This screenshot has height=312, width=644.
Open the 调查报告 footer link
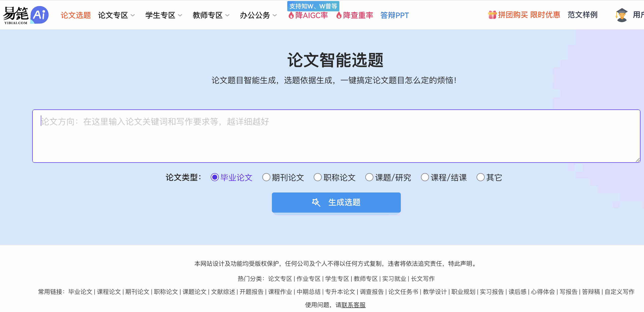pyautogui.click(x=372, y=292)
